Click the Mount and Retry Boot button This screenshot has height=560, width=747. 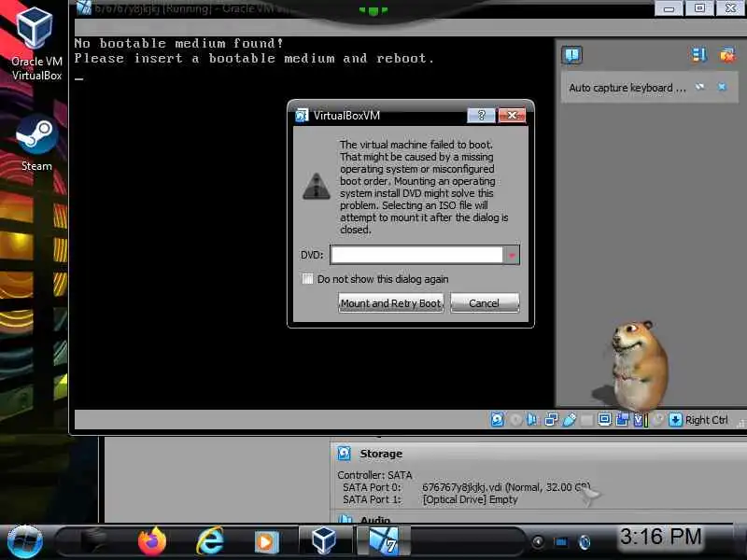click(x=390, y=302)
